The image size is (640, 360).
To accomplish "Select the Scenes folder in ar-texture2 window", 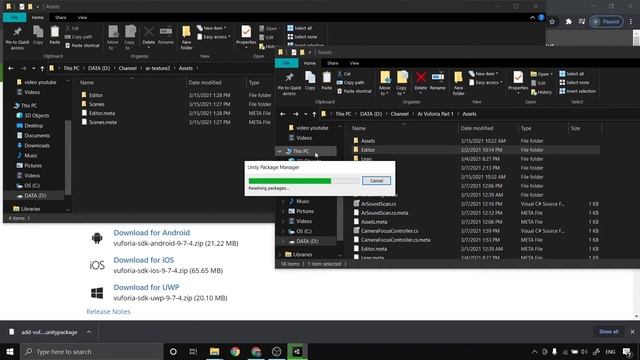I will point(96,104).
